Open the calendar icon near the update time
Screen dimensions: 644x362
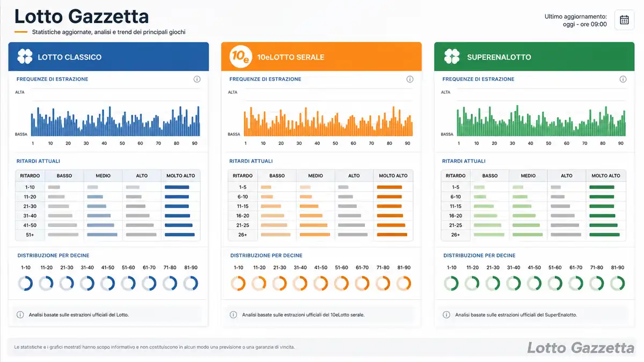tap(624, 20)
